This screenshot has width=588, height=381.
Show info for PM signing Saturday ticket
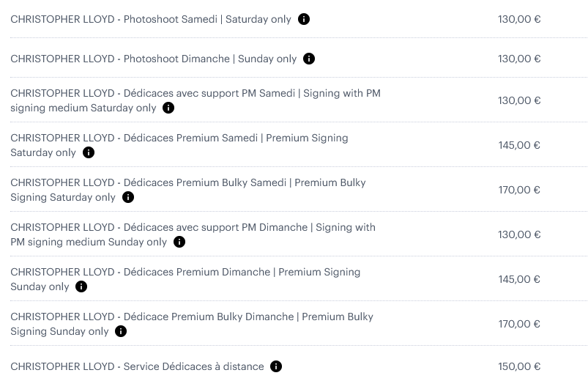168,108
